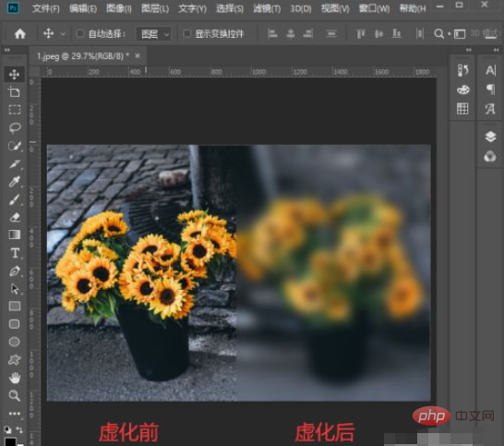This screenshot has height=446, width=504.
Task: Open the 图层 auto-select dropdown
Action: [153, 34]
